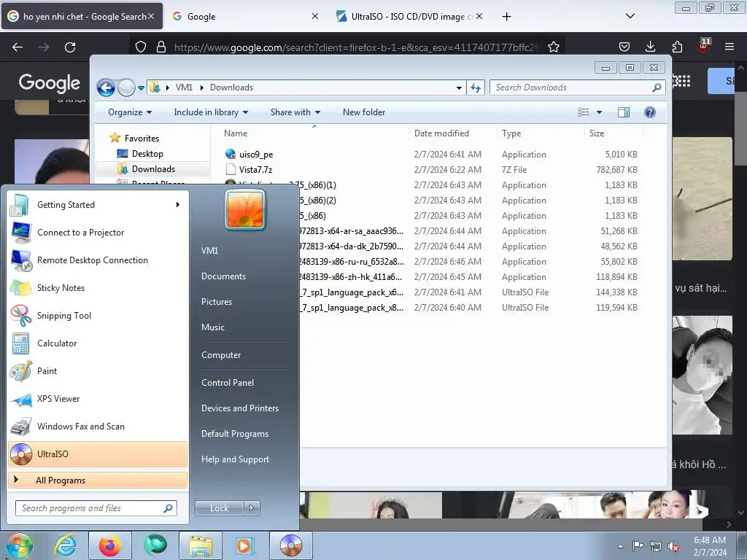Open the Snipping Tool
Screen dimensions: 747x560
(x=98, y=315)
